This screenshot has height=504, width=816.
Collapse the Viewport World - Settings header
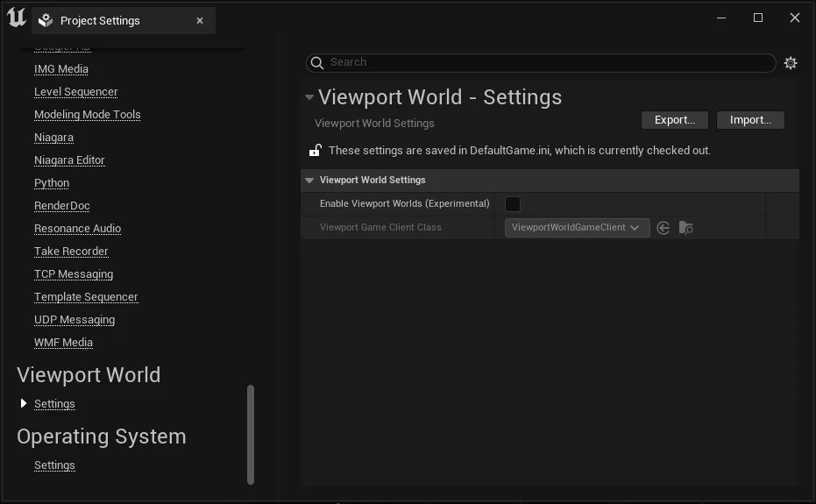point(309,96)
